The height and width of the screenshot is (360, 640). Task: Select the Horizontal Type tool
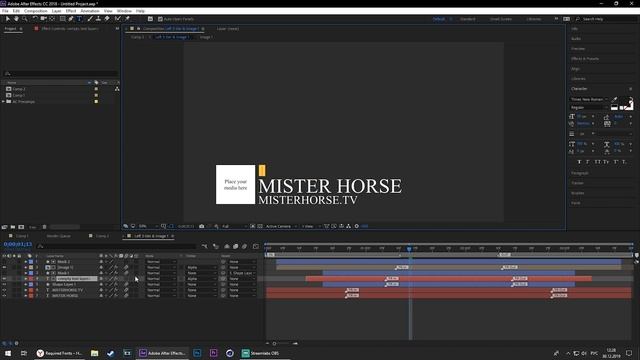click(79, 19)
